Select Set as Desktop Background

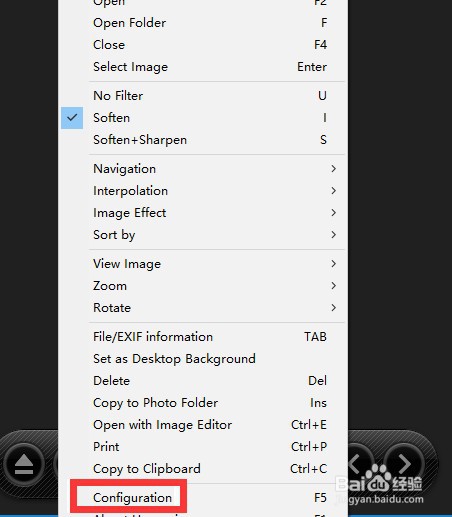(x=203, y=359)
